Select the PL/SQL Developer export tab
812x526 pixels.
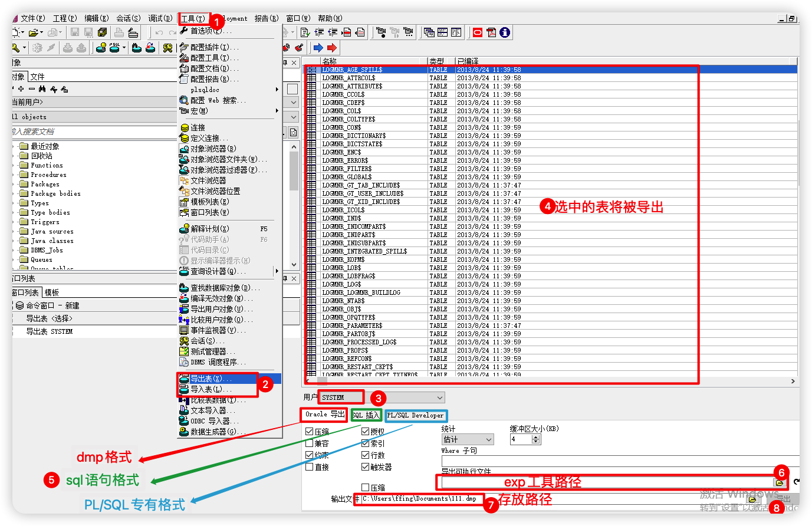416,415
